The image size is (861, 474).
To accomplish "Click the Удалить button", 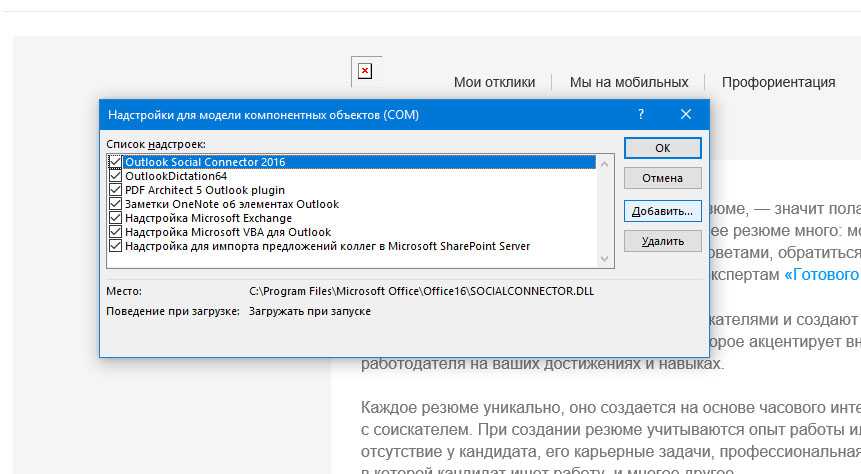I will (x=662, y=241).
